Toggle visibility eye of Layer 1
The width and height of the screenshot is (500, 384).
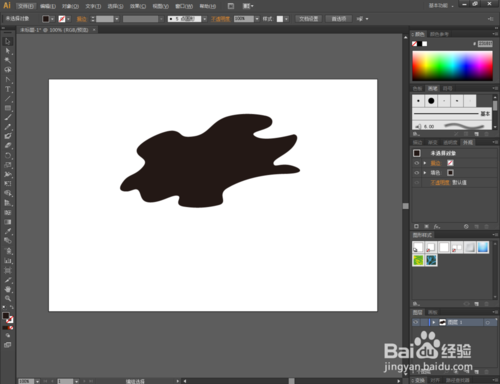(416, 322)
